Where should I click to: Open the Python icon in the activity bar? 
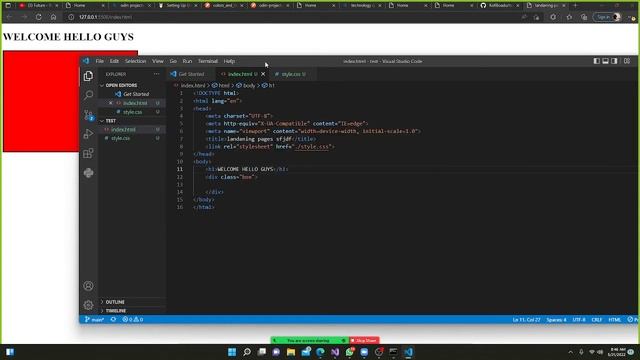(x=88, y=173)
